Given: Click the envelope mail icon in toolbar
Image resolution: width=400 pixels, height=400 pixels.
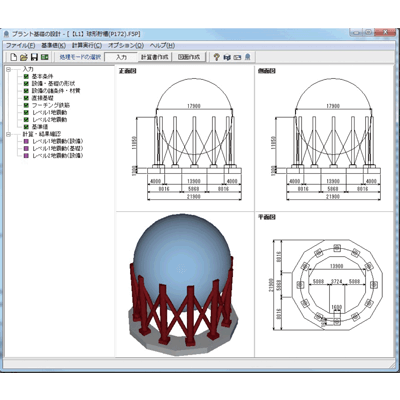Looking at the screenshot, I should point(237,57).
